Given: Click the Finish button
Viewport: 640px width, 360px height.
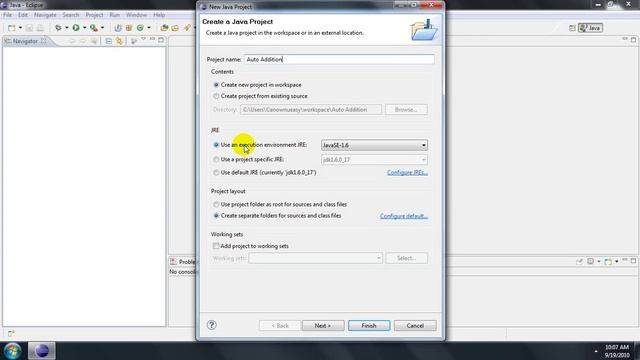Looking at the screenshot, I should pyautogui.click(x=369, y=326).
